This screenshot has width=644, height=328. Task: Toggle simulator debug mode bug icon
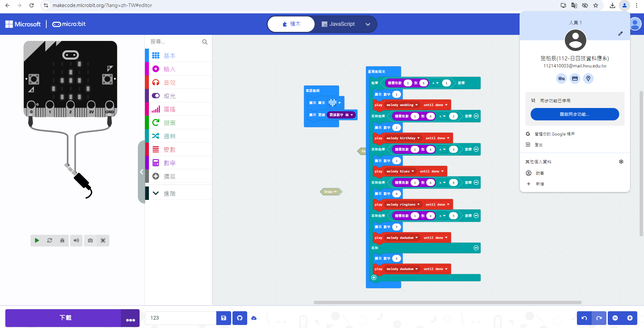tap(62, 240)
